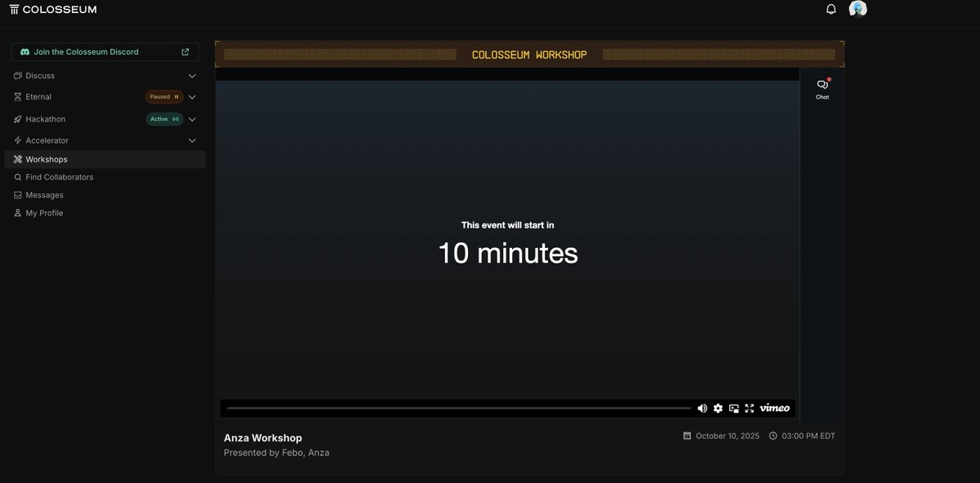Click the Colosseum Workshop banner title

click(529, 55)
